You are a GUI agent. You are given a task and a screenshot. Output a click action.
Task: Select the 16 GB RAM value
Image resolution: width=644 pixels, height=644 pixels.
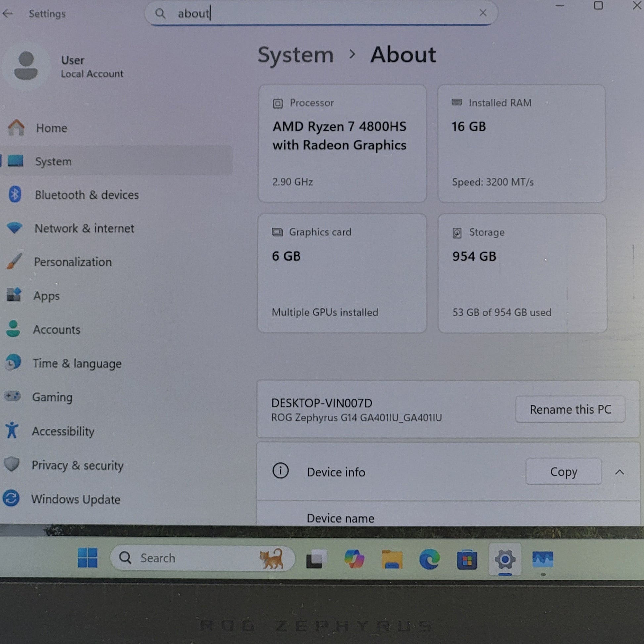click(469, 127)
